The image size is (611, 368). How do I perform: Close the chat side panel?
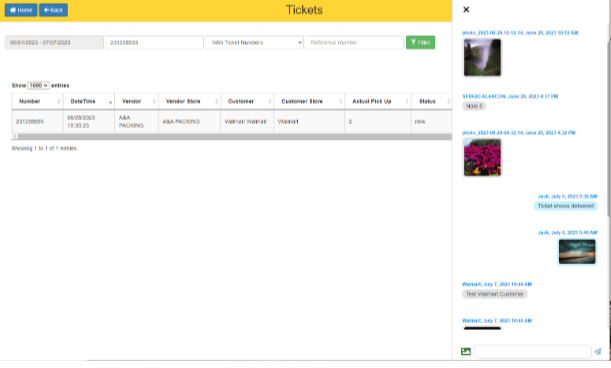(466, 10)
